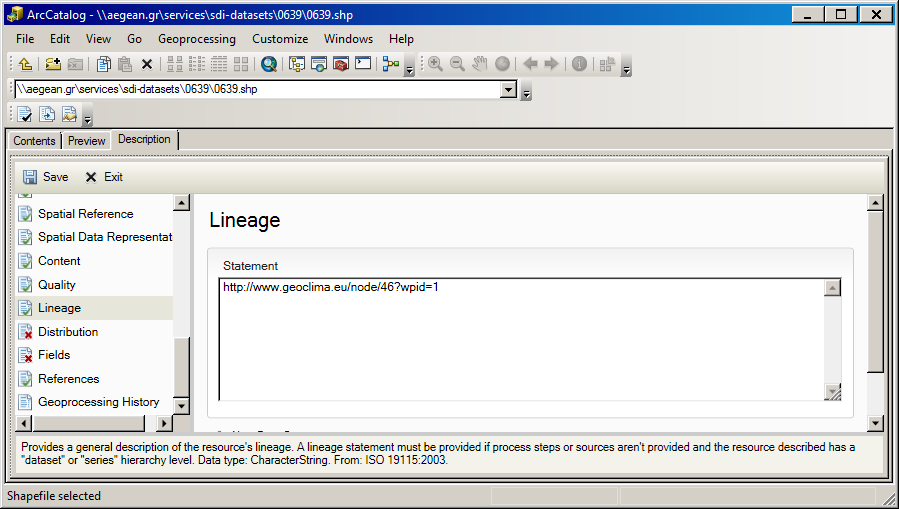
Task: Open the Go menu
Action: click(135, 39)
